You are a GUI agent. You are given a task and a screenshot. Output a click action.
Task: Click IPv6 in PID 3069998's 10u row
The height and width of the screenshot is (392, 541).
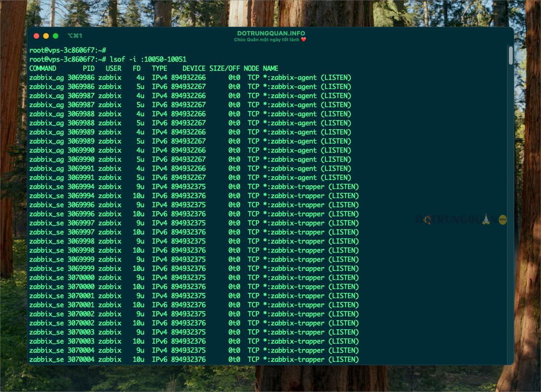tap(160, 250)
